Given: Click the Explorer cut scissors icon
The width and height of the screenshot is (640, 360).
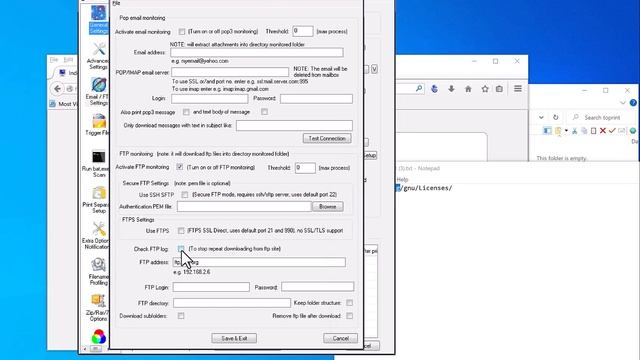Looking at the screenshot, I should pyautogui.click(x=575, y=131).
